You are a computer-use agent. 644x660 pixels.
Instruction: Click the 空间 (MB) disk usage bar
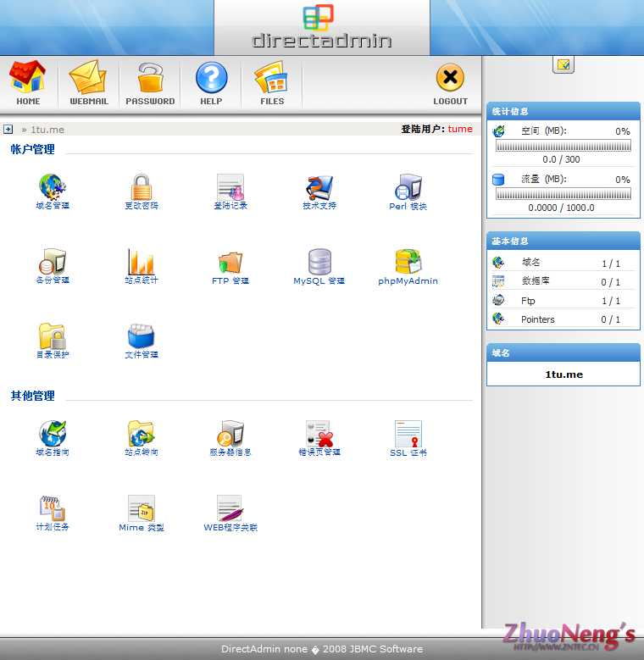[x=563, y=146]
